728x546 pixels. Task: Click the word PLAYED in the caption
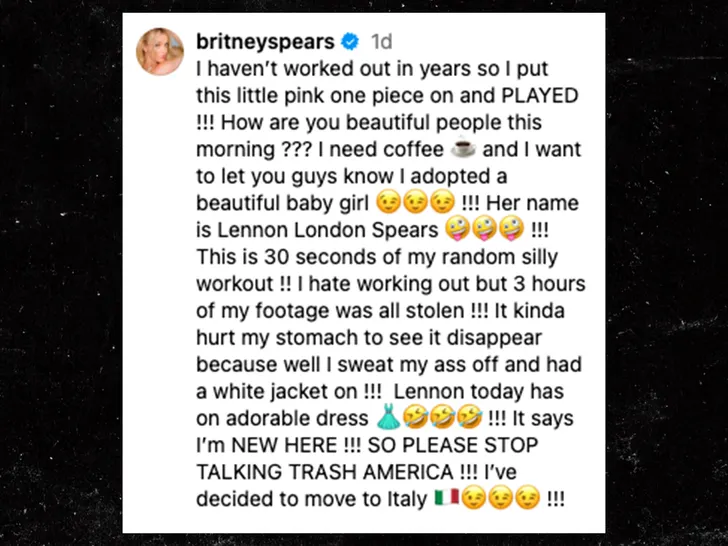tap(540, 96)
